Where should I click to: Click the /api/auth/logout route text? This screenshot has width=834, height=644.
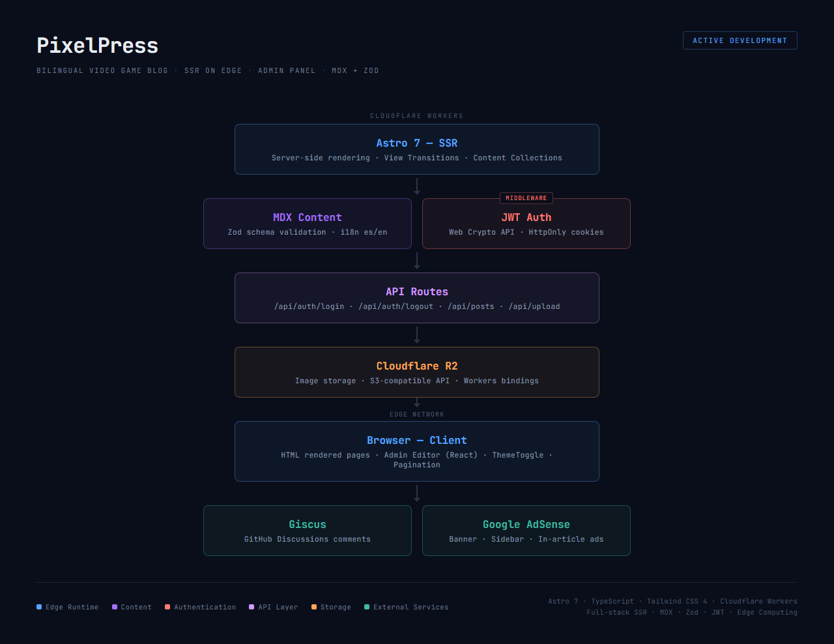(395, 306)
